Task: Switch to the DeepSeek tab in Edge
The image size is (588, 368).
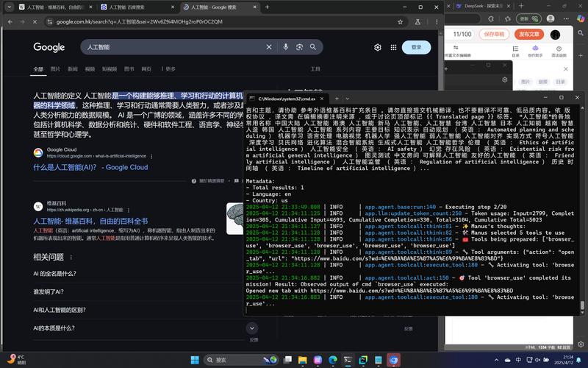Action: tap(483, 6)
